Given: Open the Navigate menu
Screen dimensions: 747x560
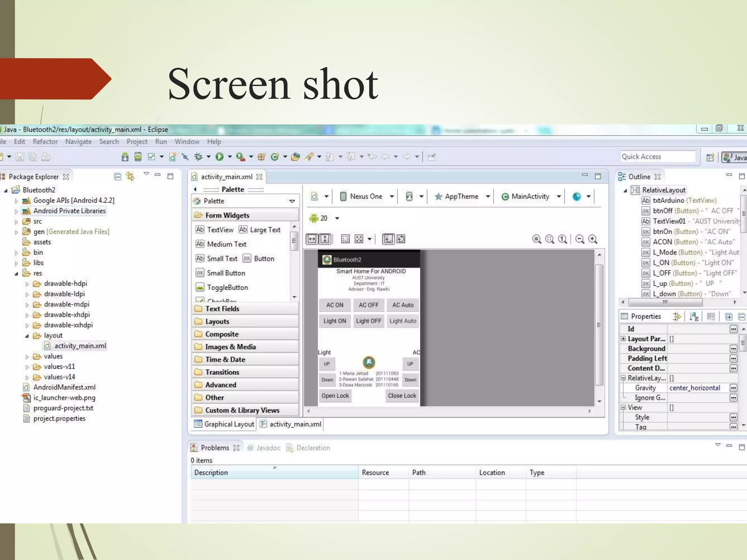Looking at the screenshot, I should click(78, 141).
